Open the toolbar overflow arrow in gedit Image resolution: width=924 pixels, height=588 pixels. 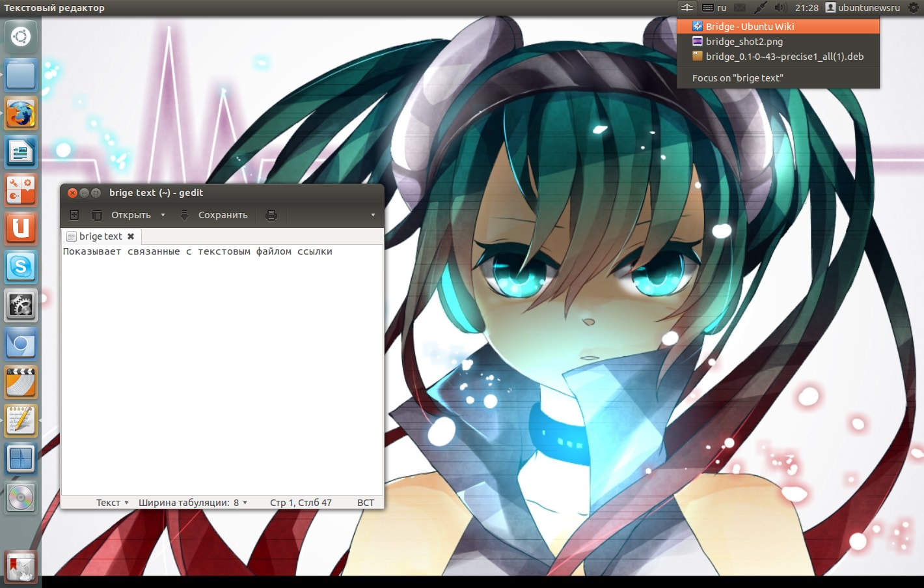click(x=373, y=215)
